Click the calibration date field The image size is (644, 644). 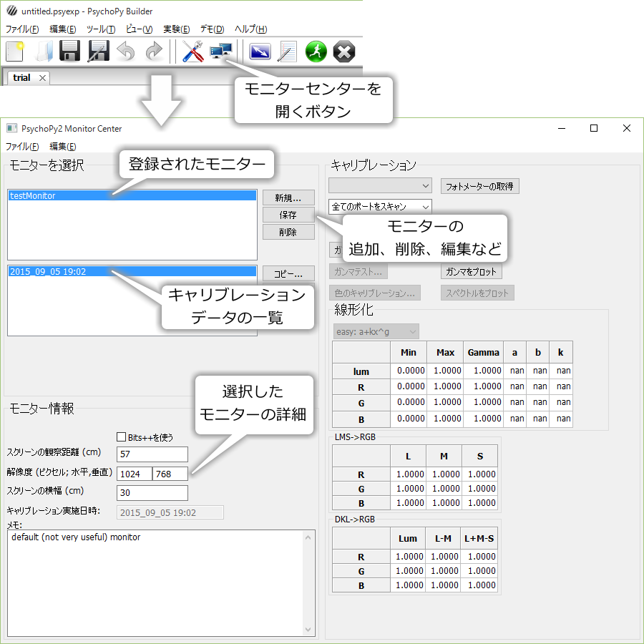(170, 512)
